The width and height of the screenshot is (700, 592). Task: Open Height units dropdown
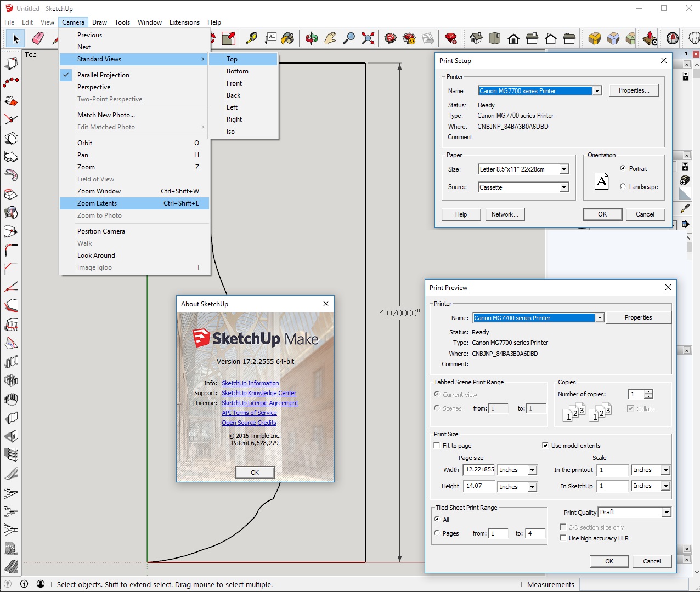(x=532, y=487)
